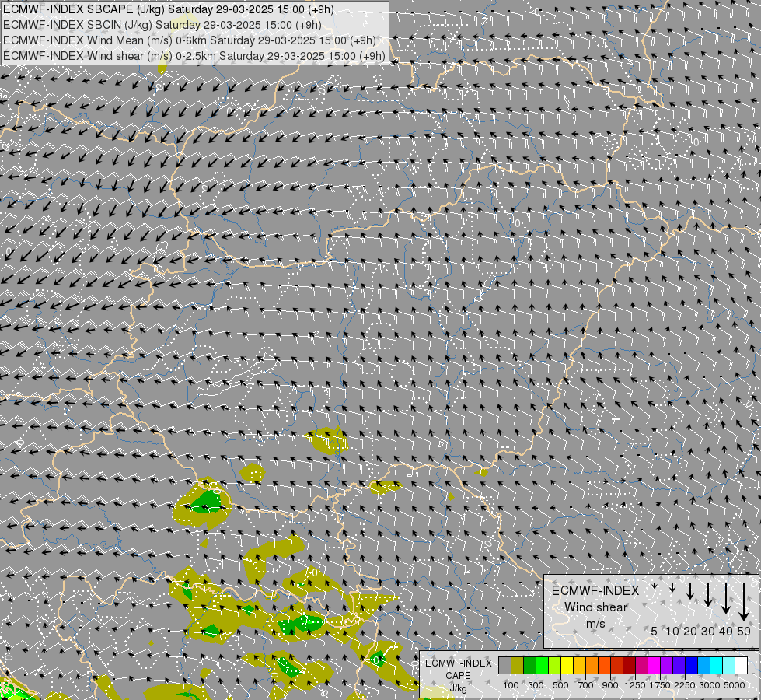Click the '1750' CAPE scale value
Screen dimensions: 761x700
tap(660, 685)
